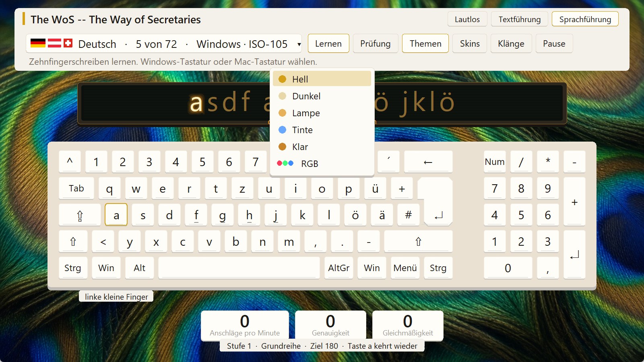Click the acute accent ´ key

(388, 162)
